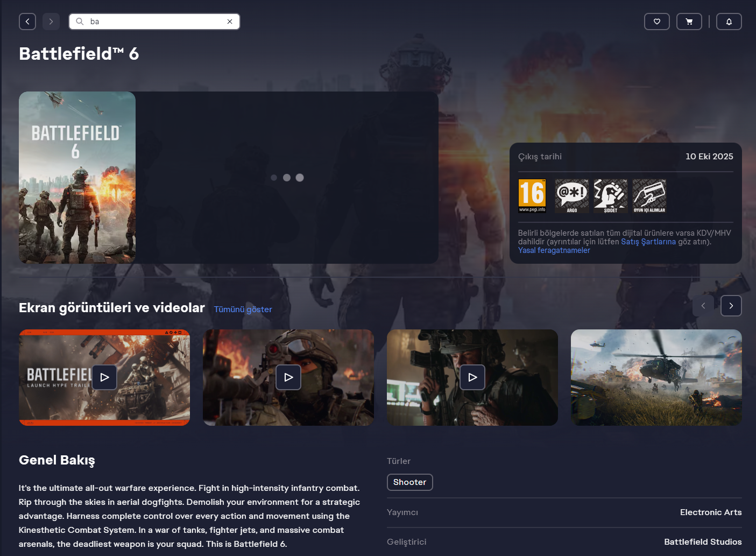Play the second video with goggled soldier
756x556 pixels.
tap(288, 377)
